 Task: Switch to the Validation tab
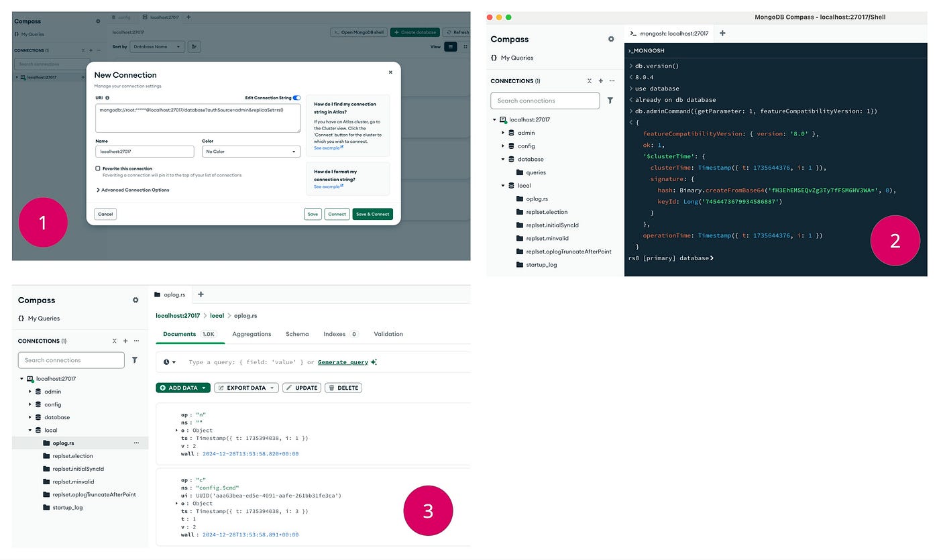coord(388,334)
